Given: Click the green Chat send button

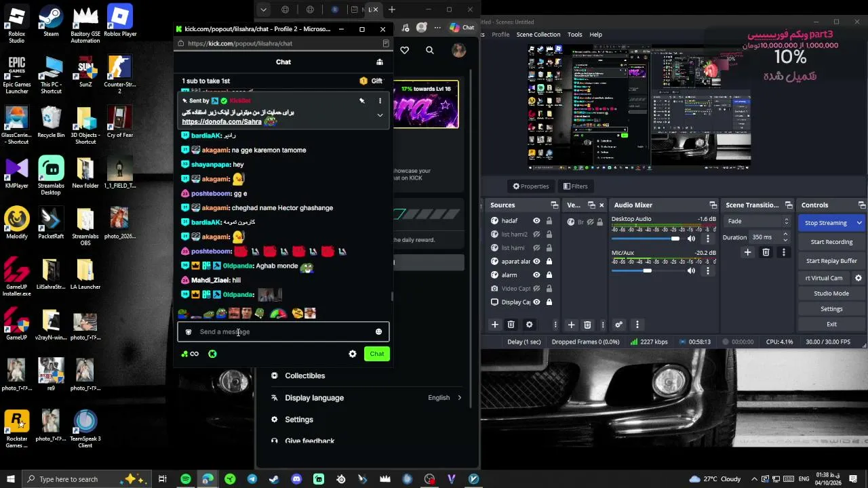Looking at the screenshot, I should (x=377, y=354).
